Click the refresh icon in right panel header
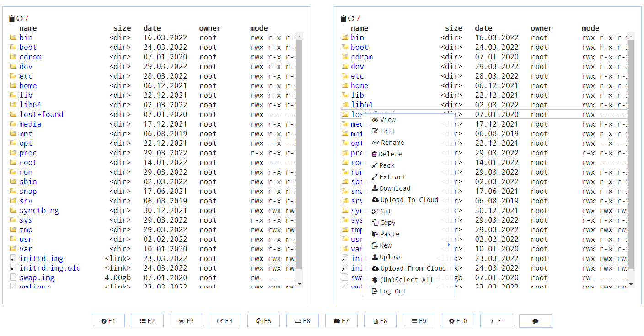This screenshot has width=644, height=336. click(x=351, y=19)
